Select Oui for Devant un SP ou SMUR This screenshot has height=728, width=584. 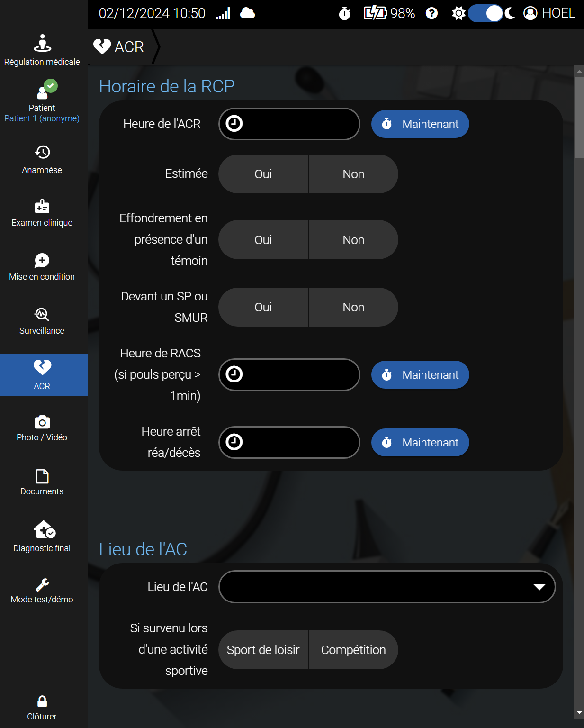(263, 307)
